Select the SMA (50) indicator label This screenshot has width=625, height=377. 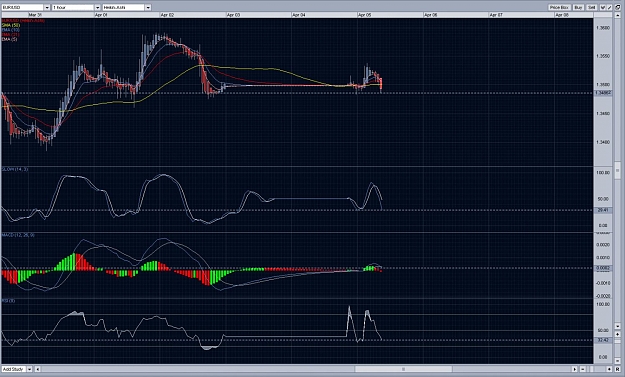(x=10, y=25)
